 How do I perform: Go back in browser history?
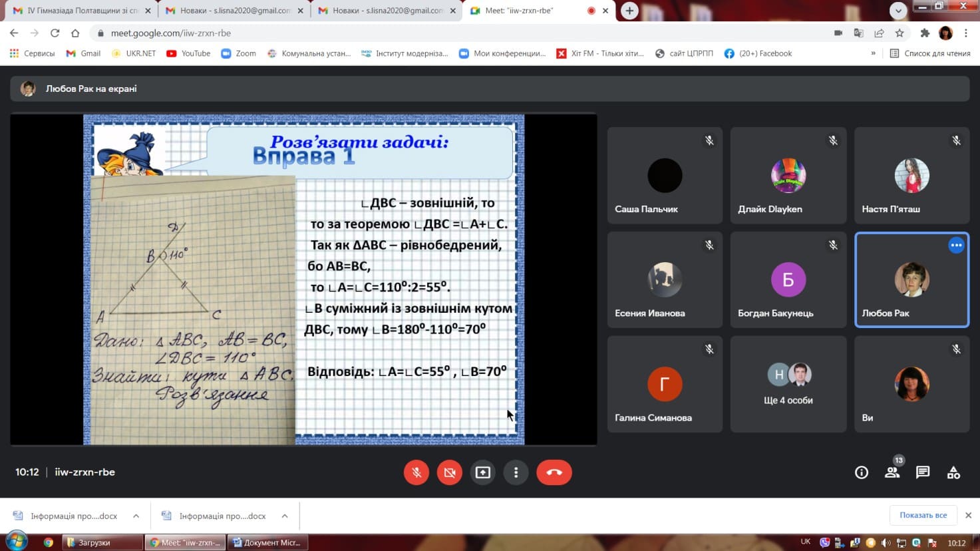coord(14,33)
